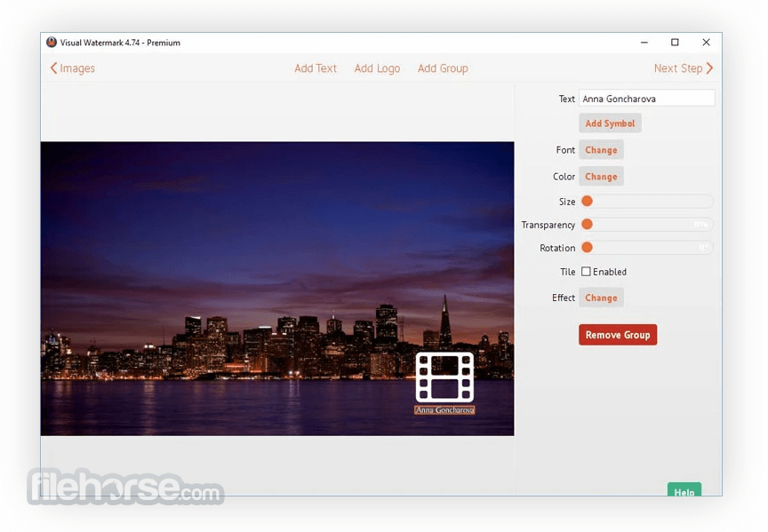Proceed to Next Step

coord(684,68)
